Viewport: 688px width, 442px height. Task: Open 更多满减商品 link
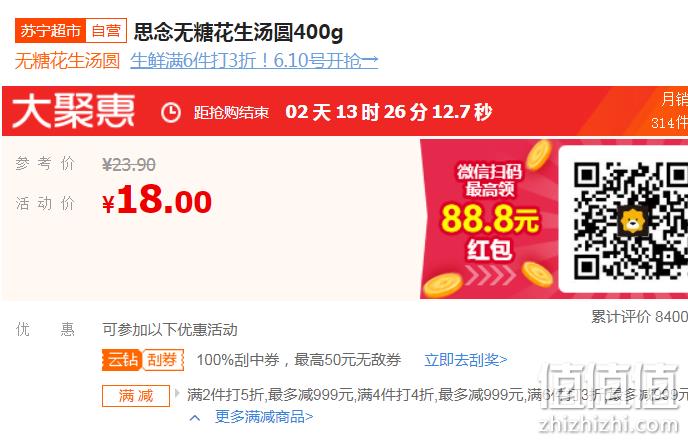[x=264, y=417]
